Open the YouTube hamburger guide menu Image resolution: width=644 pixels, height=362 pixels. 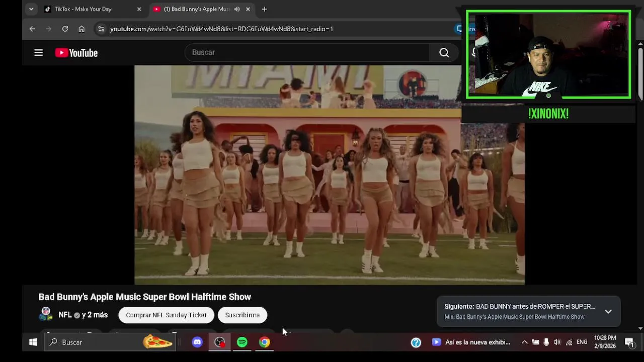click(x=38, y=53)
